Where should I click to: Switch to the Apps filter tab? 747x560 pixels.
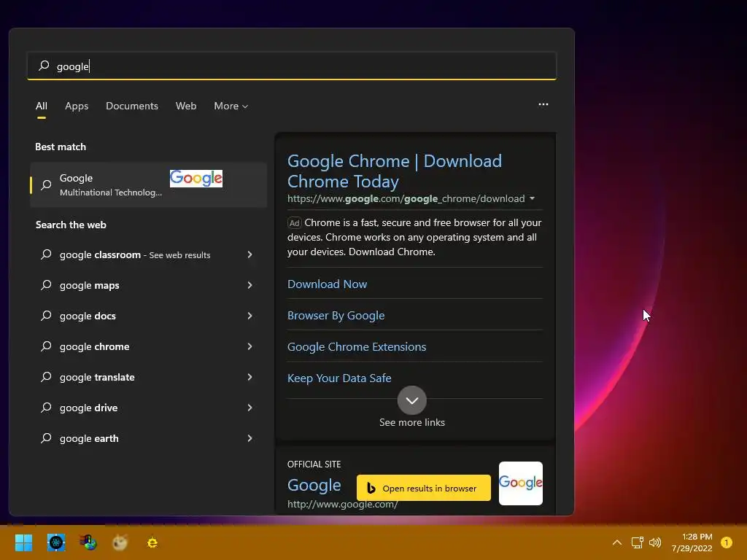77,106
